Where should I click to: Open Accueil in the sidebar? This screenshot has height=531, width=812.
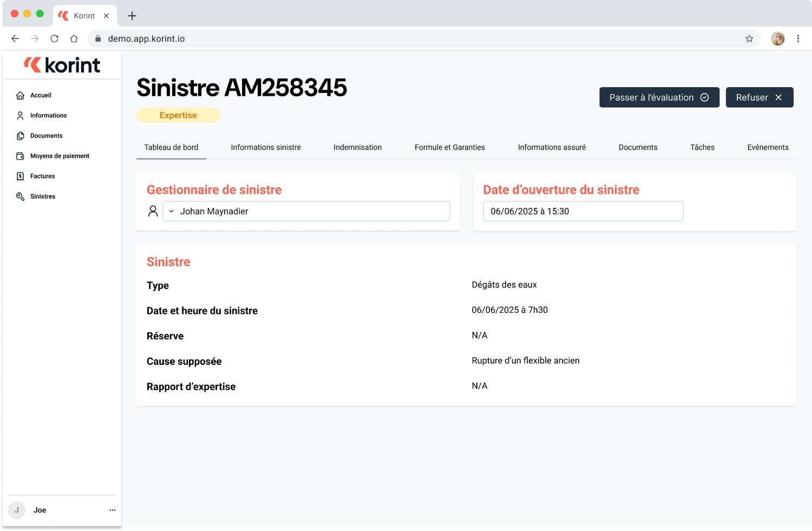point(41,95)
